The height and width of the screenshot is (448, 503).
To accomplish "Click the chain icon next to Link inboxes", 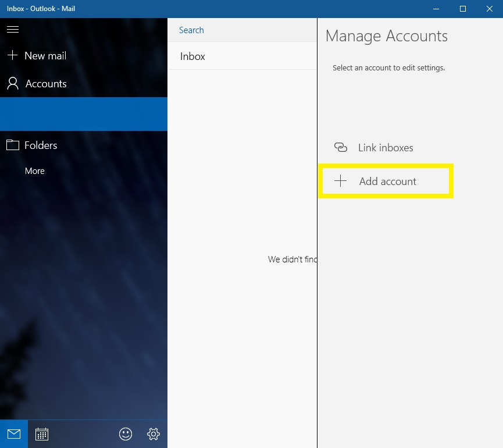I will (x=341, y=147).
